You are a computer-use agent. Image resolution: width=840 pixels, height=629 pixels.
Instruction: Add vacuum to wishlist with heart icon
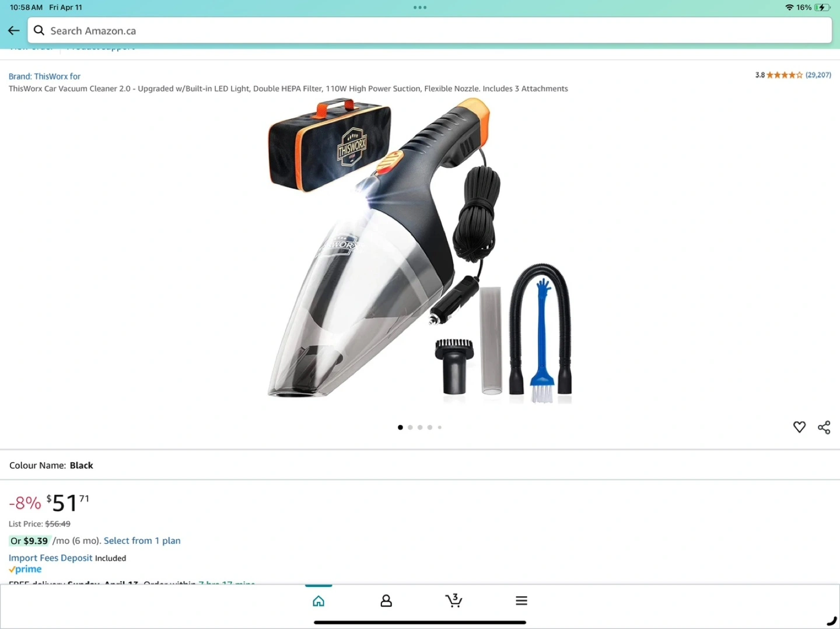click(799, 427)
